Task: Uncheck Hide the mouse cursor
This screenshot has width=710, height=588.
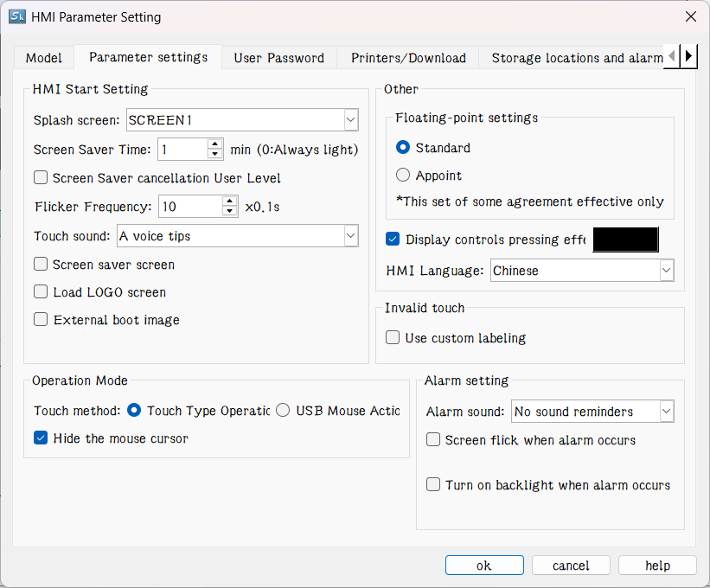Action: point(41,438)
